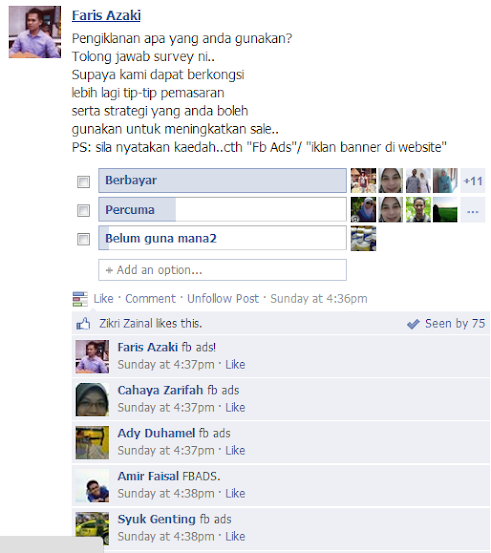Screen dimensions: 491x553
Task: Open the Faris Azaki author name link
Action: (106, 16)
